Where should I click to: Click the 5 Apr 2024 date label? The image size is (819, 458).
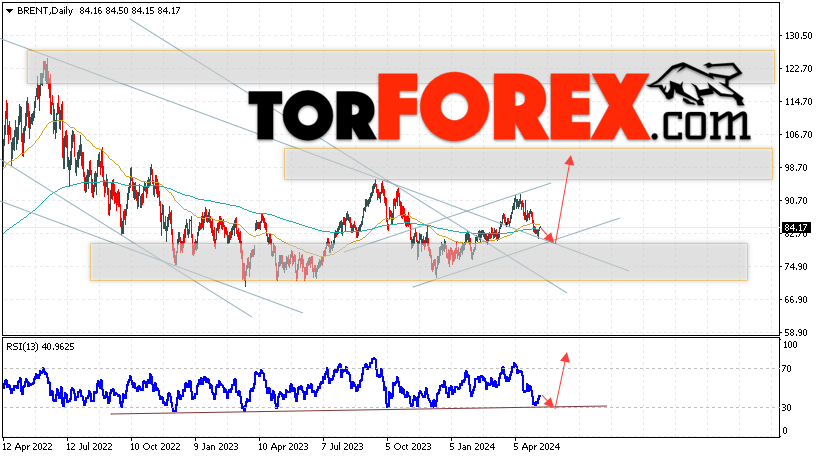point(536,447)
